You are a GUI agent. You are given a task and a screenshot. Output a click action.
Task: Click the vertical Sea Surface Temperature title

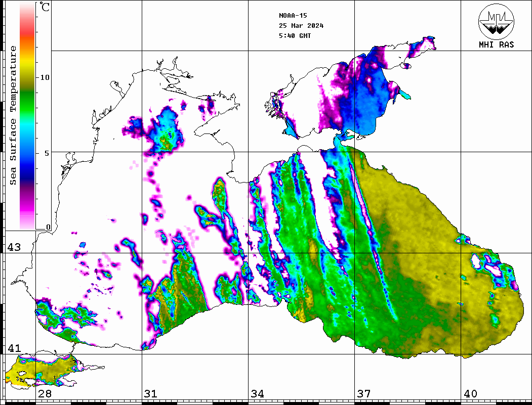tap(13, 115)
